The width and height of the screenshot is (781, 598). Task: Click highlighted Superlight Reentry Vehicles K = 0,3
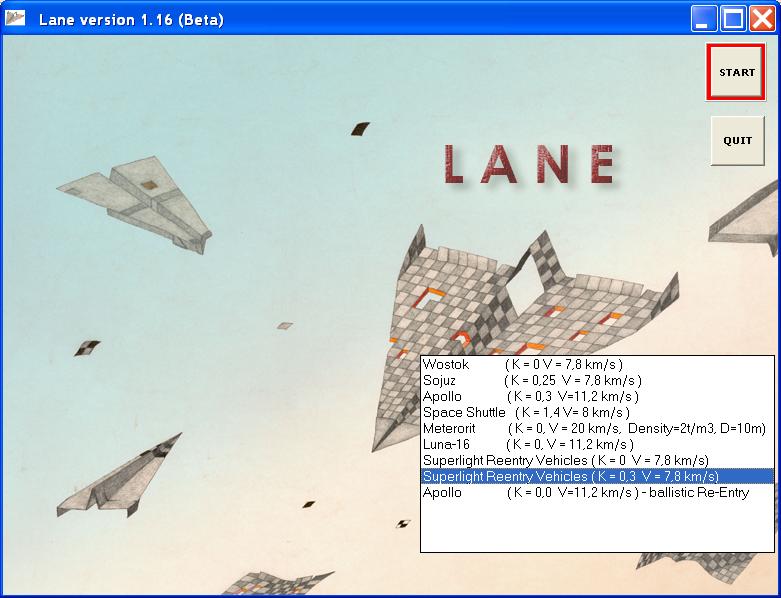click(570, 476)
